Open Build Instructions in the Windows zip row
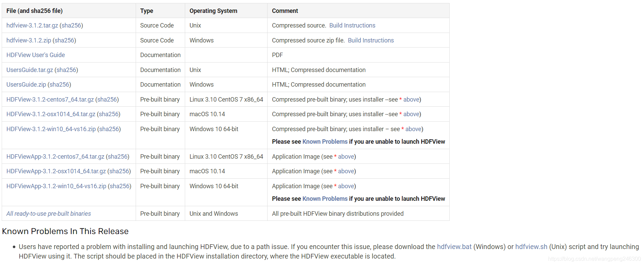This screenshot has height=265, width=644. (371, 40)
